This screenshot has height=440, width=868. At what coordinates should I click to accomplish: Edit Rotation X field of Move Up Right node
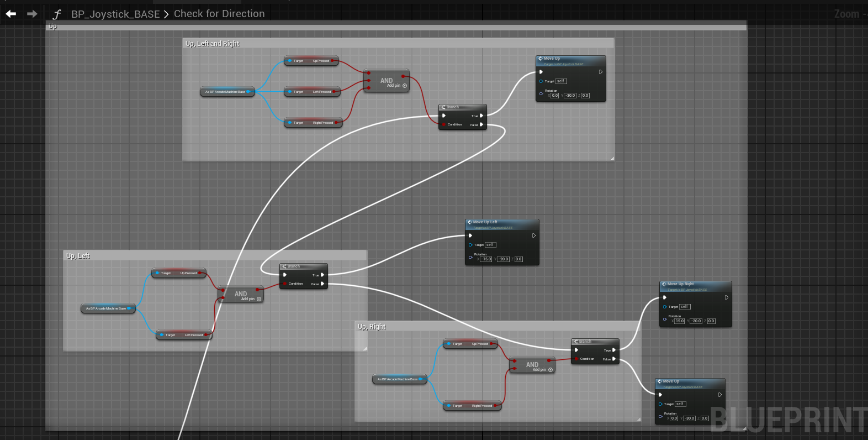[x=680, y=321]
